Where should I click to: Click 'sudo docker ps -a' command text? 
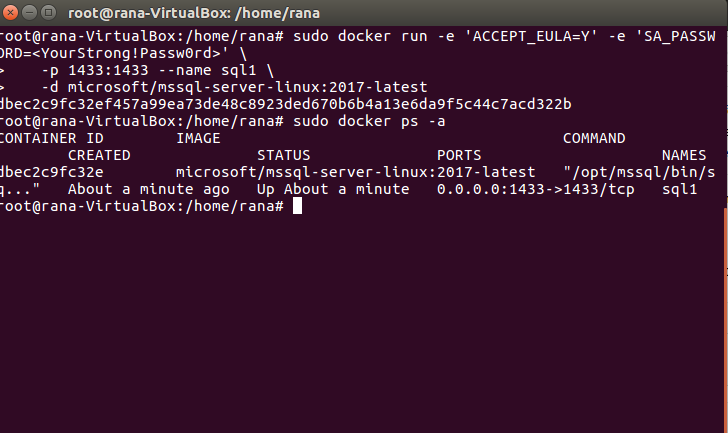pos(369,121)
